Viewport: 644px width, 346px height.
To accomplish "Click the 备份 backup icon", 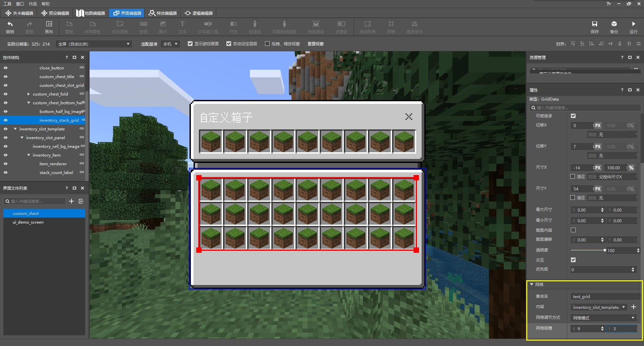I will coord(614,24).
